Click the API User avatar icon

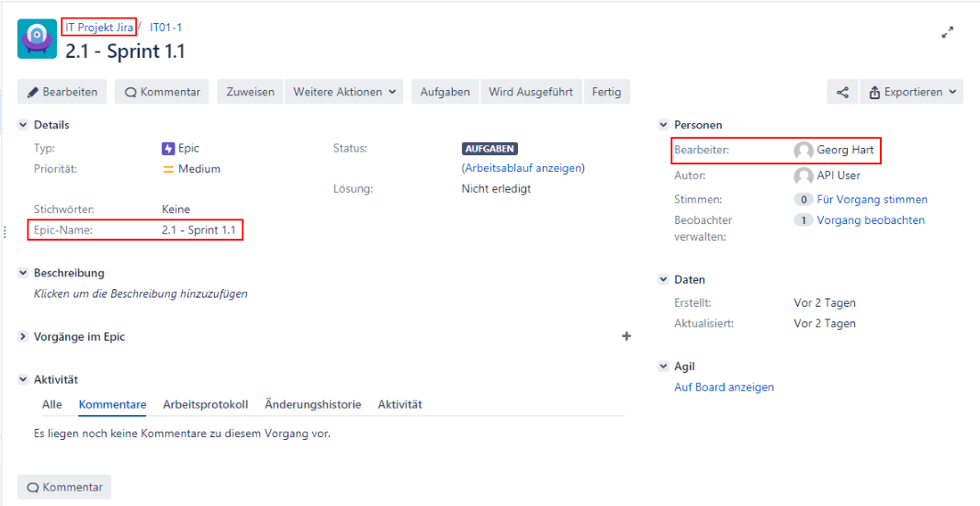[x=804, y=175]
